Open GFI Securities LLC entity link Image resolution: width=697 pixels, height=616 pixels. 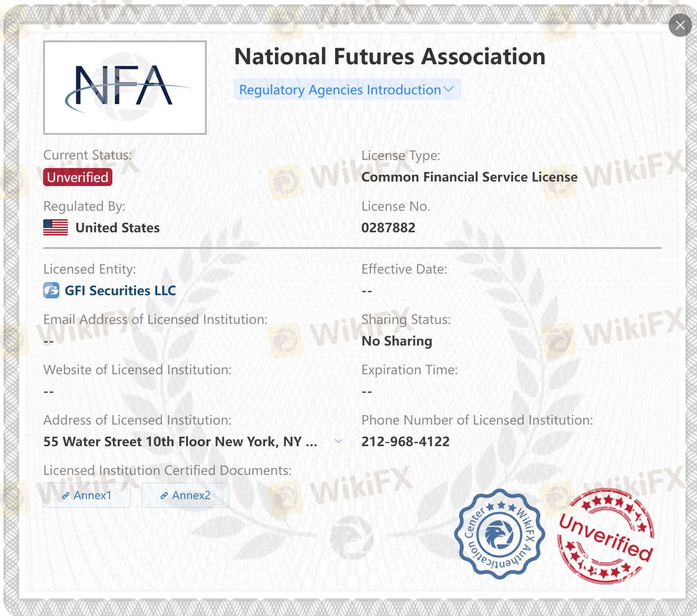click(x=120, y=291)
